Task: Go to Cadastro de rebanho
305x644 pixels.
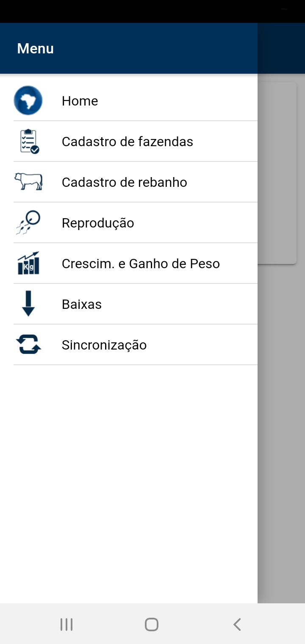Action: (x=136, y=182)
